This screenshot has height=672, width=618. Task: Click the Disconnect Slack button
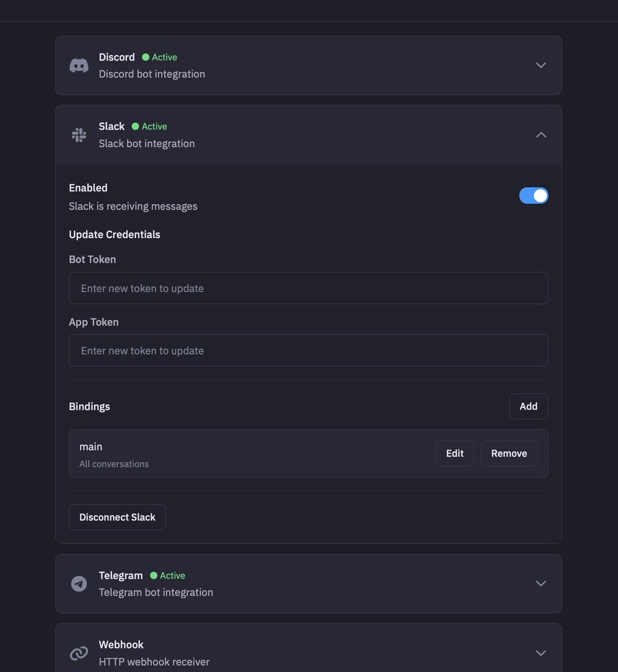[x=117, y=517]
